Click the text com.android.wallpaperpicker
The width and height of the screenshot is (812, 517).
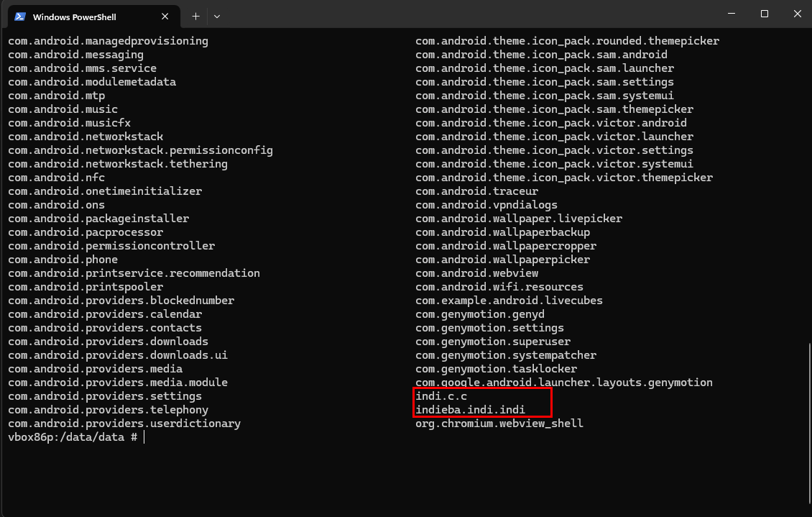click(503, 260)
